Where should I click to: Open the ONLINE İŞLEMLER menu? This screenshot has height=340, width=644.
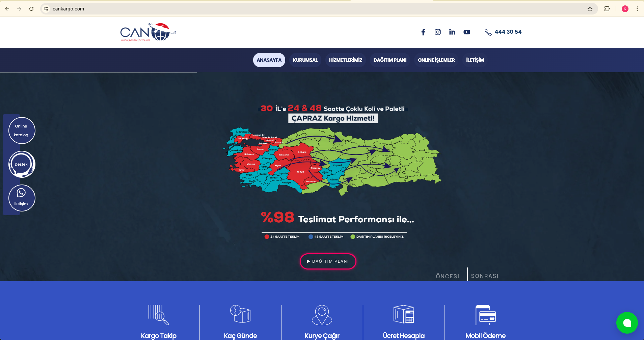[436, 60]
